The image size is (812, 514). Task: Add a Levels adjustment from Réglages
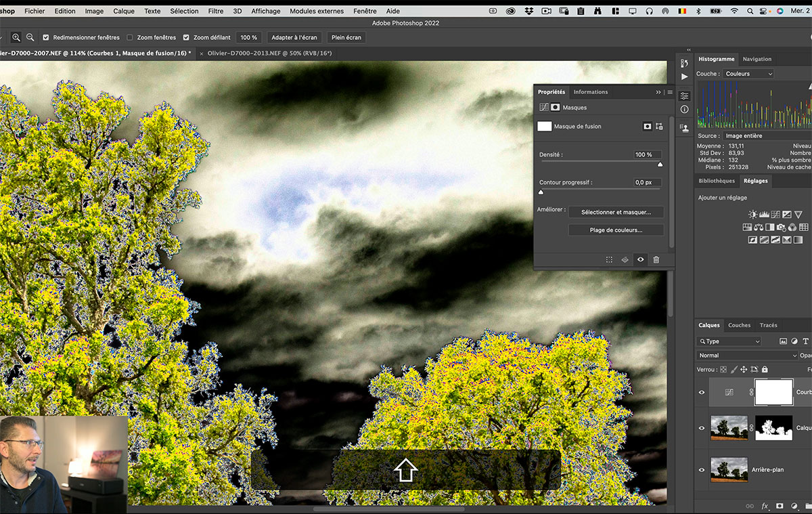(764, 215)
